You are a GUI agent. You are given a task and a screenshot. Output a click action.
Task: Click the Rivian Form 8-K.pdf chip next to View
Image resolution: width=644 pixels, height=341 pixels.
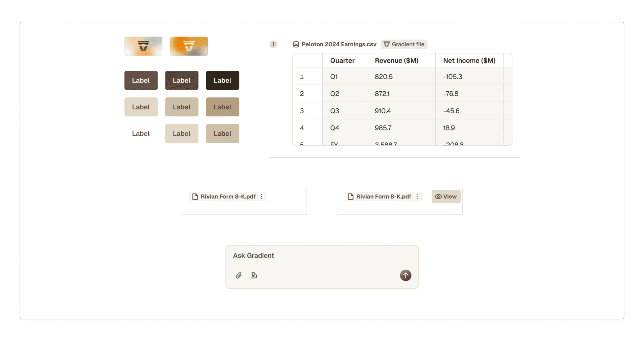pos(383,197)
